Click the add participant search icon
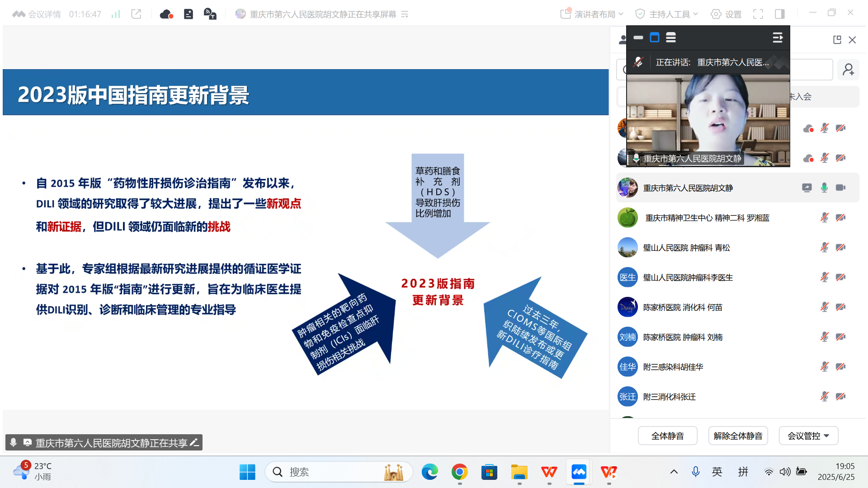 (x=849, y=70)
